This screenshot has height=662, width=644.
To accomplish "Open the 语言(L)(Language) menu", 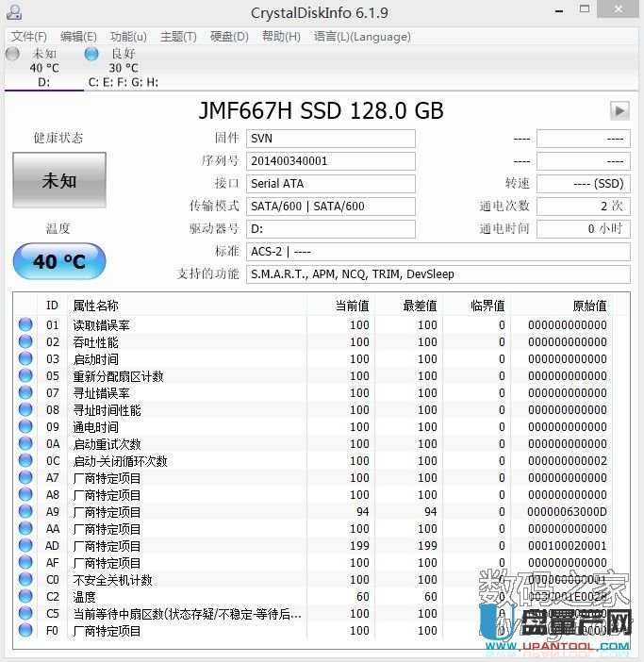I will [x=362, y=37].
